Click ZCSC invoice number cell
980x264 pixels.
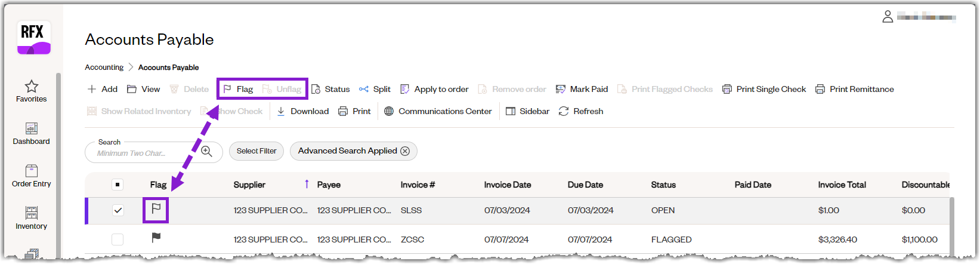[413, 240]
